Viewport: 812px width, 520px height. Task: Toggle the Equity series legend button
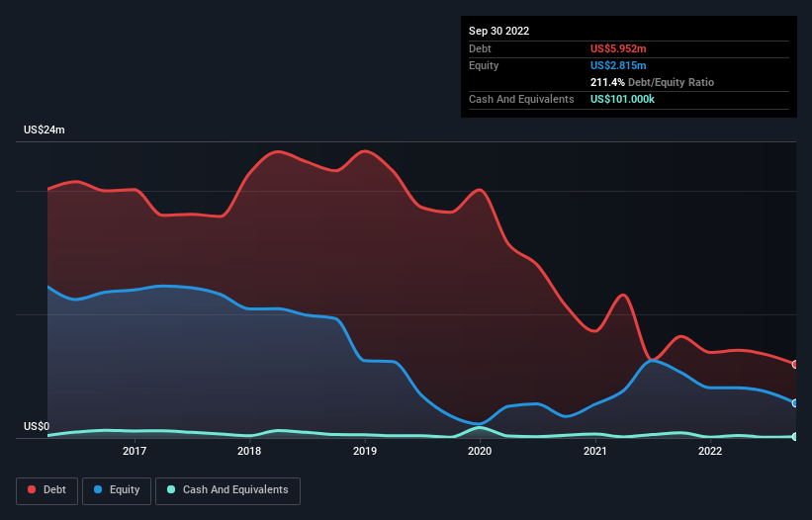point(117,490)
